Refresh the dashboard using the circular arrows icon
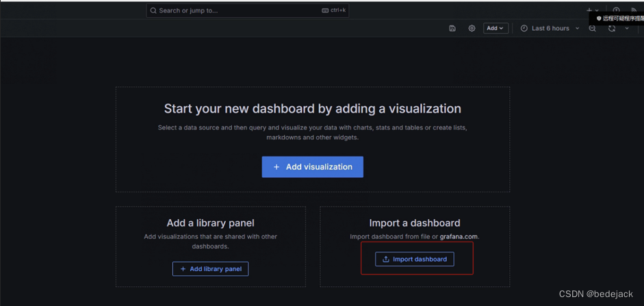 (612, 29)
